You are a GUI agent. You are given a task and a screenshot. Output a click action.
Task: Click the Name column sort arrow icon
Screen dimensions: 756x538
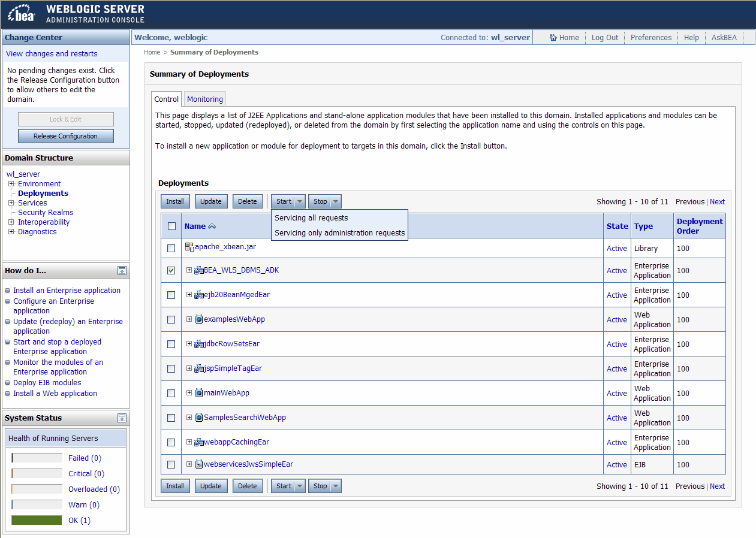click(212, 226)
